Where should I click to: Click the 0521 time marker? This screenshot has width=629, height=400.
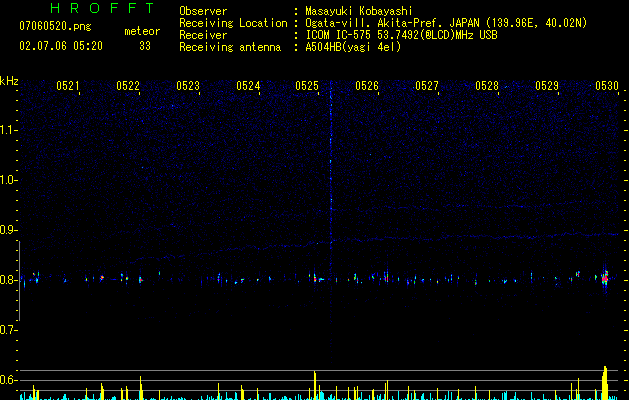coord(67,86)
